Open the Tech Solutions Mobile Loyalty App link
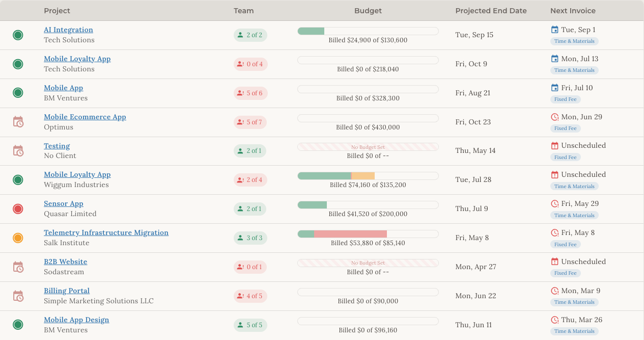This screenshot has width=644, height=340. (x=77, y=59)
